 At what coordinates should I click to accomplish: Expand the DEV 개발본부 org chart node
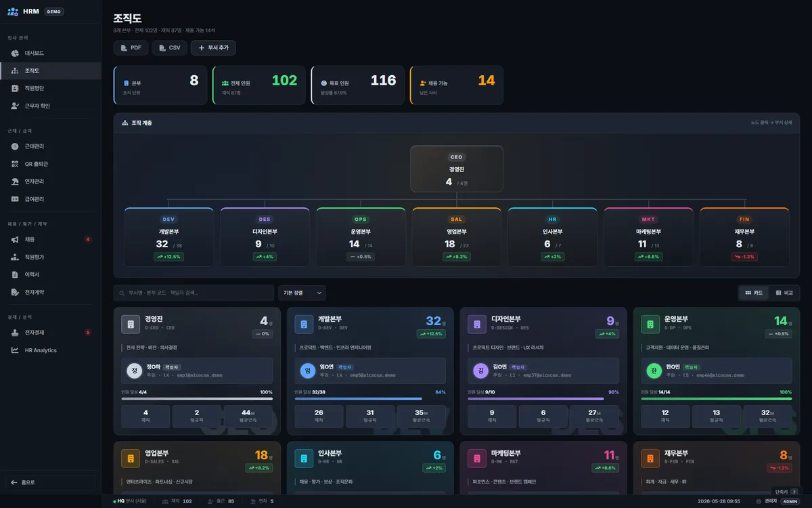point(168,237)
